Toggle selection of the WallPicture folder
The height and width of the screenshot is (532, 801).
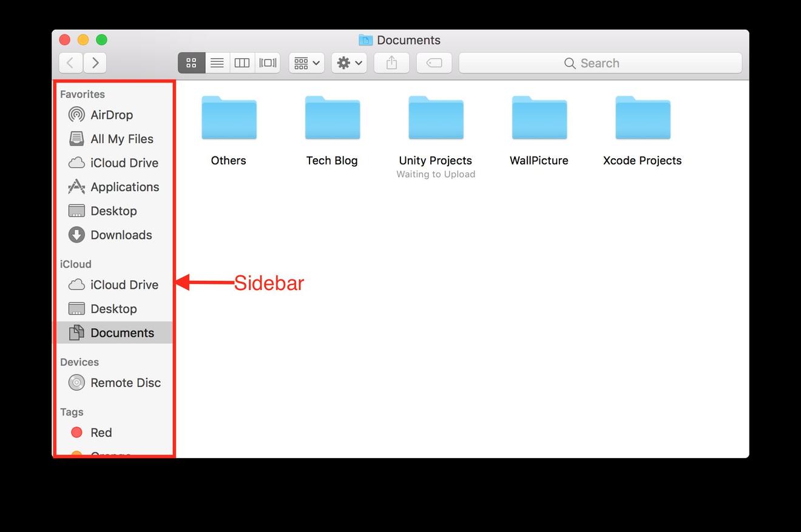pyautogui.click(x=539, y=118)
